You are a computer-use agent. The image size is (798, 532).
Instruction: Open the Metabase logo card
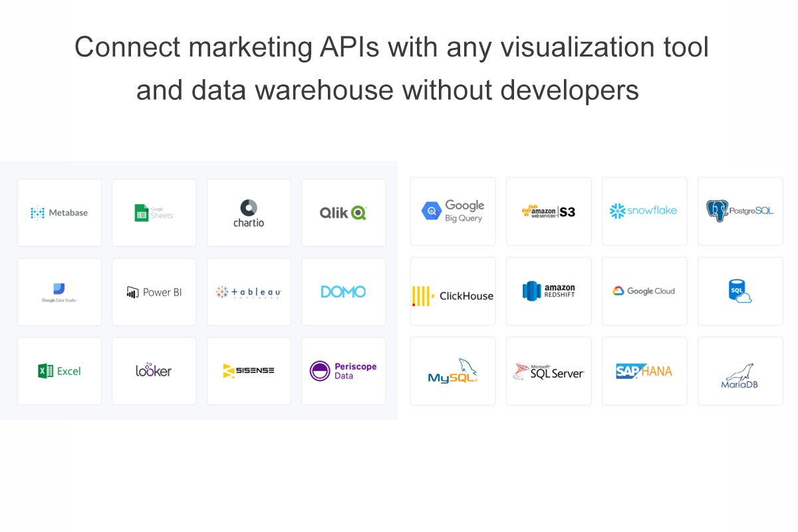point(59,213)
